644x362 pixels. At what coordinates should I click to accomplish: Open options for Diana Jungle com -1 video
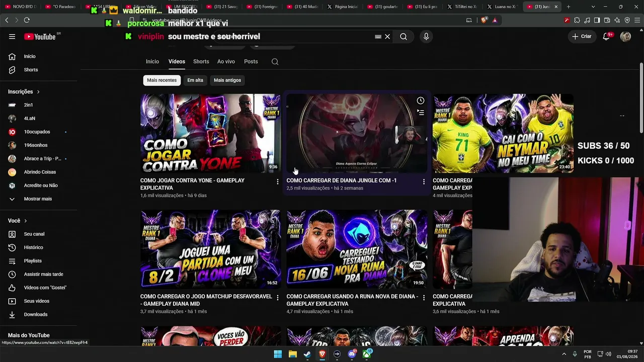tap(424, 182)
